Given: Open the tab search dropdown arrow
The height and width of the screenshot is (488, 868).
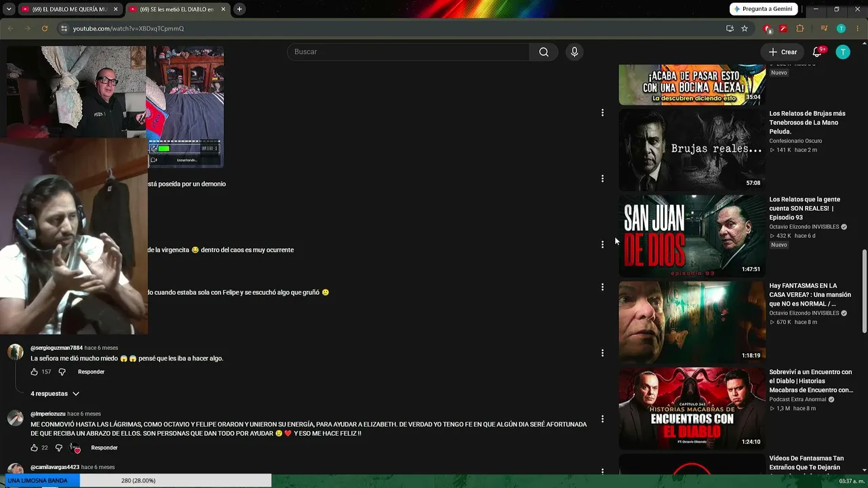Looking at the screenshot, I should [9, 9].
